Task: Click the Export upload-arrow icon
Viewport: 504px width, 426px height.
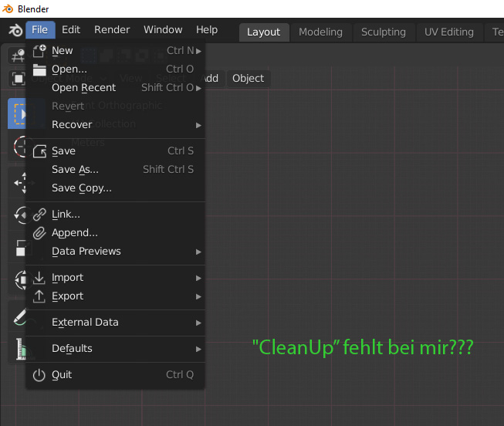Action: click(39, 296)
